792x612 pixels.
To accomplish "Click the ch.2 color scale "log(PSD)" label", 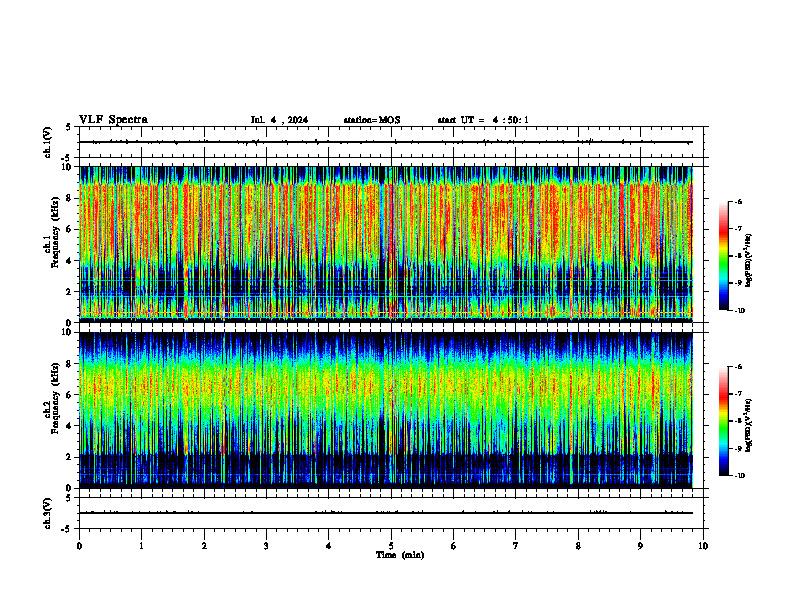I will pos(749,426).
